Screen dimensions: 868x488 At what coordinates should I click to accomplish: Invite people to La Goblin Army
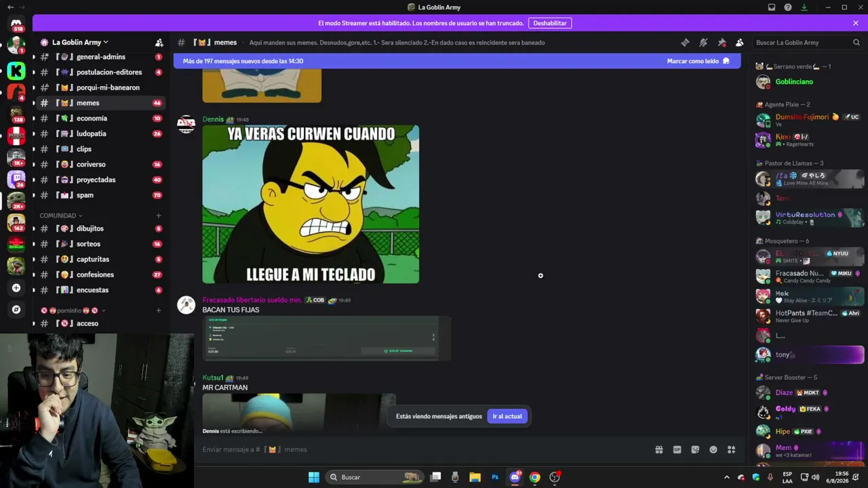(159, 43)
